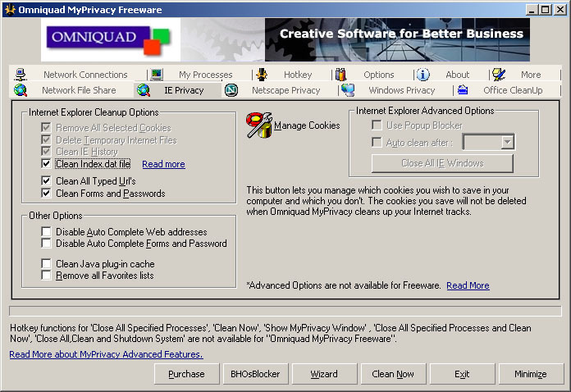Click the Omniquad logo banner
The width and height of the screenshot is (571, 392).
[x=111, y=39]
